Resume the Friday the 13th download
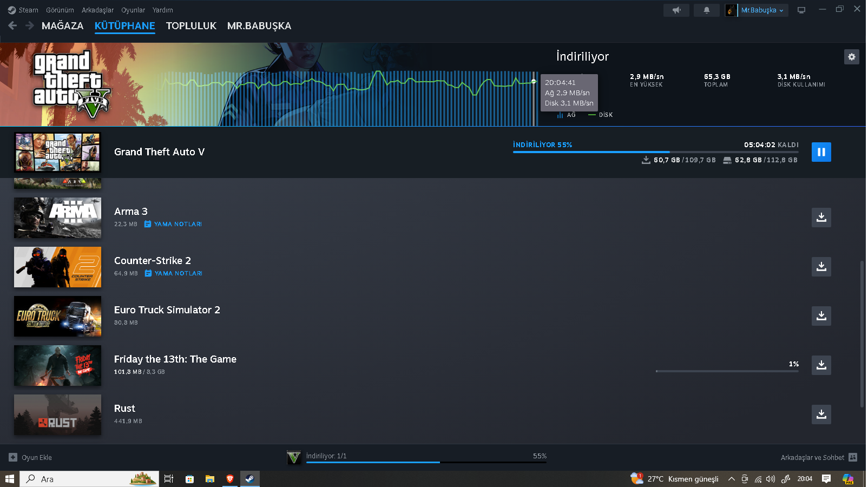The image size is (868, 487). tap(821, 365)
